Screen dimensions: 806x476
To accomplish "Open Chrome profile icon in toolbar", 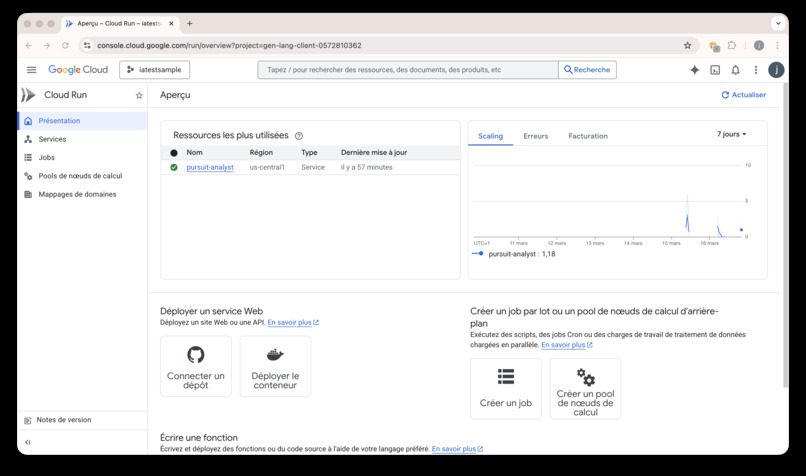I will 759,45.
